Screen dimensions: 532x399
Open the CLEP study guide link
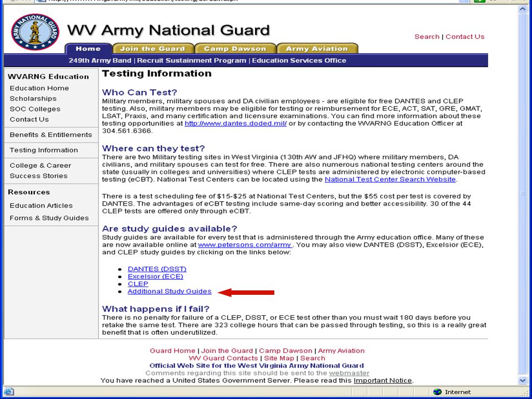138,284
